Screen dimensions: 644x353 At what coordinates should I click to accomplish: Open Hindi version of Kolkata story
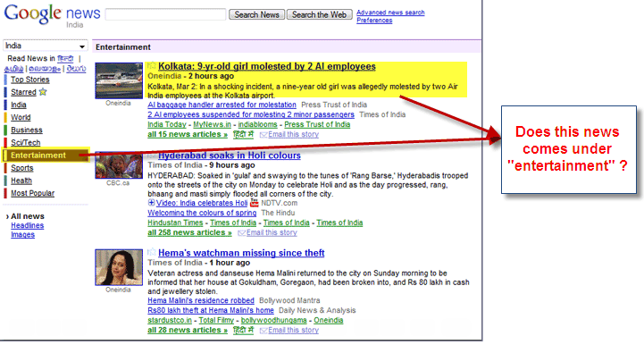(243, 134)
